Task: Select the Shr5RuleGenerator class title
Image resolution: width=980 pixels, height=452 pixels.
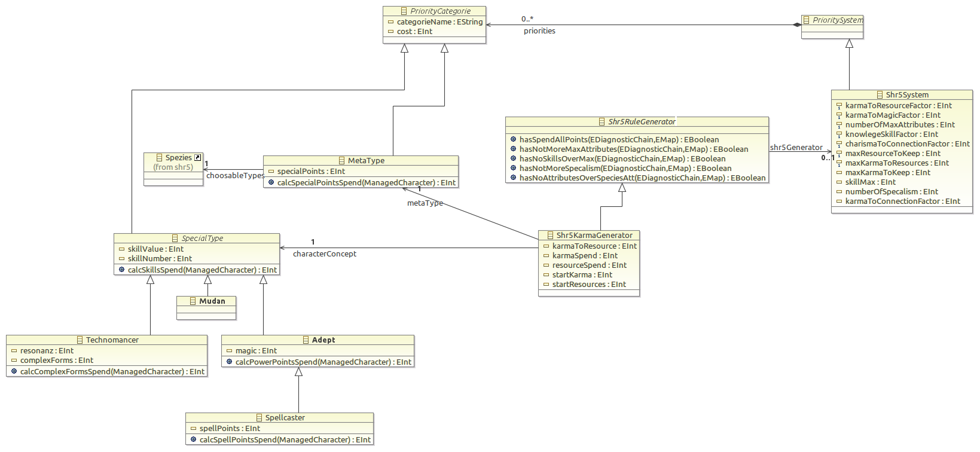Action: (x=642, y=122)
